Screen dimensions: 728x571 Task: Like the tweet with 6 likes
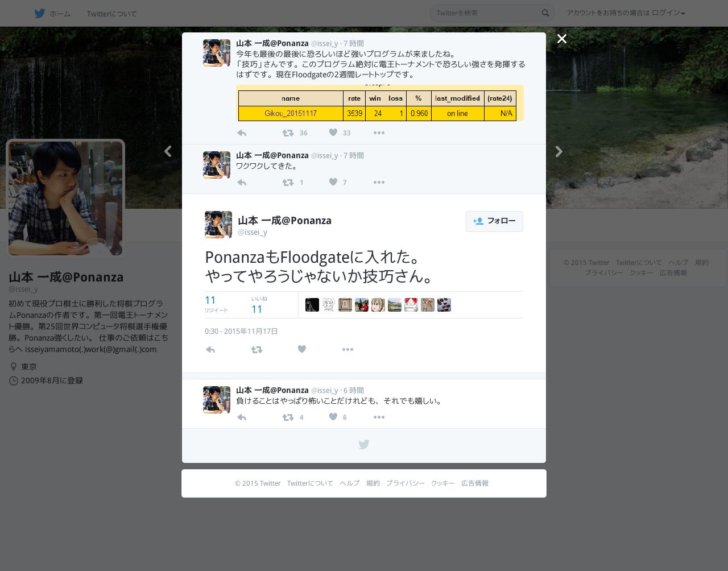coord(333,417)
